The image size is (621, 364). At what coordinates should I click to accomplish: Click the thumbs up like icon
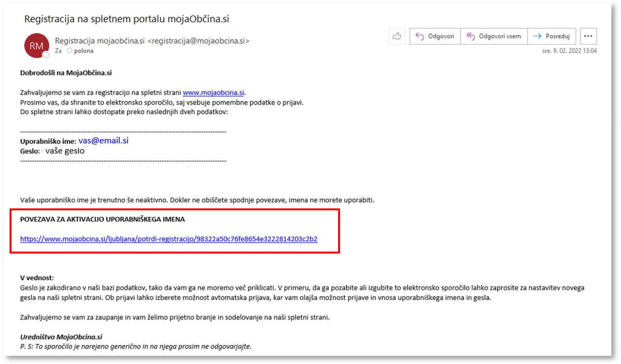pyautogui.click(x=397, y=36)
